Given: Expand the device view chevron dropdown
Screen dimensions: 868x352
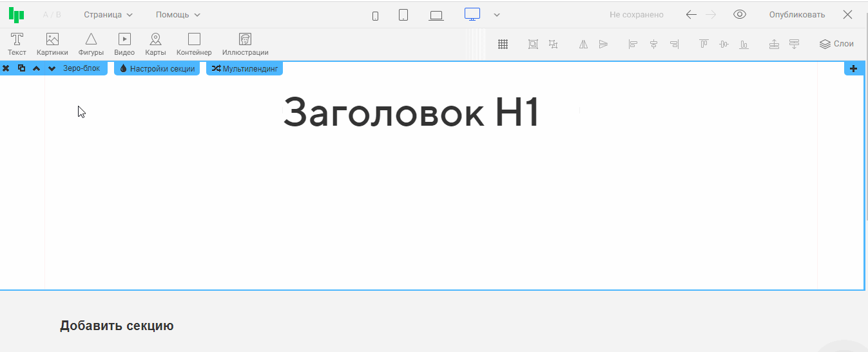Looking at the screenshot, I should (x=497, y=15).
